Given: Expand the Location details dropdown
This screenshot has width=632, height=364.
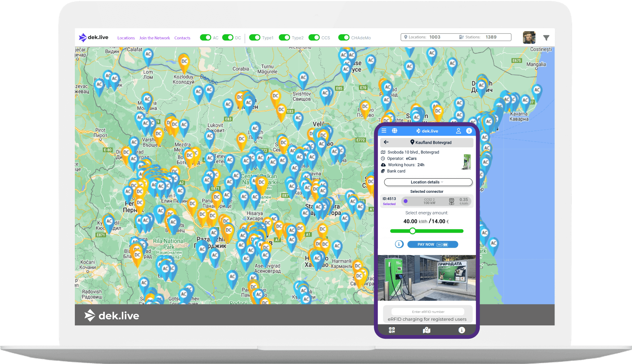Looking at the screenshot, I should (x=428, y=182).
